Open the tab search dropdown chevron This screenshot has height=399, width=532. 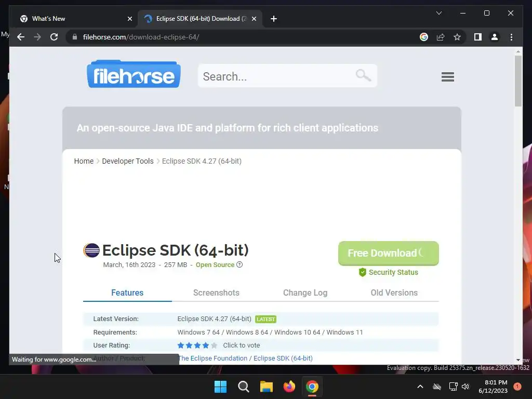438,13
